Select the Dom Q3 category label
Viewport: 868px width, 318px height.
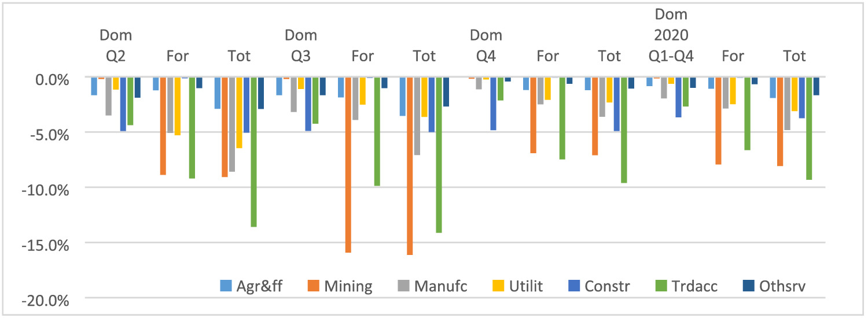[301, 46]
